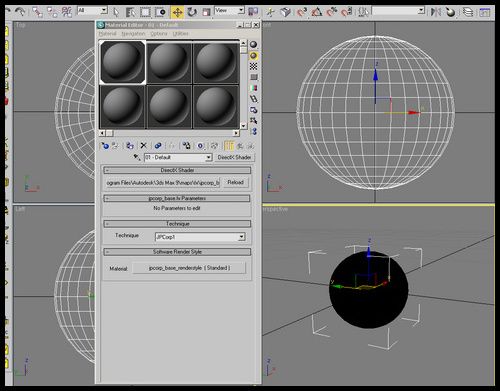Click Pick Material from Object eyedropper

[137, 157]
